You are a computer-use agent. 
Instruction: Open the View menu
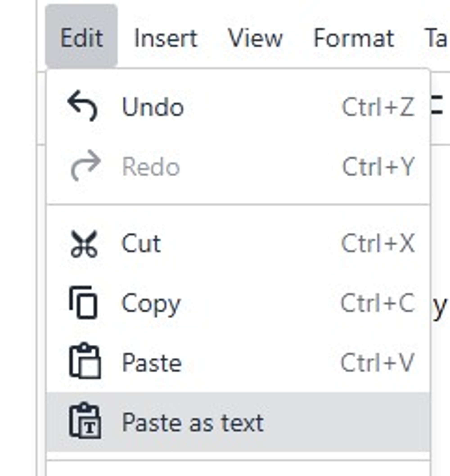point(255,37)
